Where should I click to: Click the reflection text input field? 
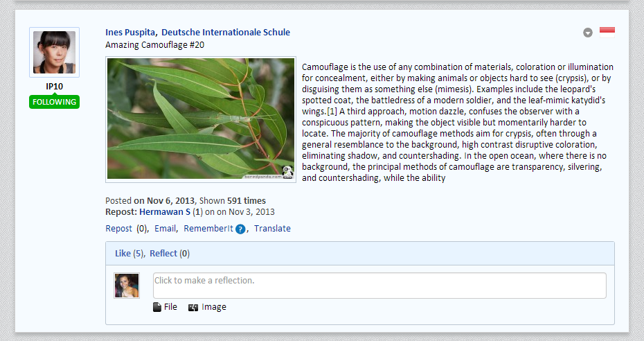point(379,286)
